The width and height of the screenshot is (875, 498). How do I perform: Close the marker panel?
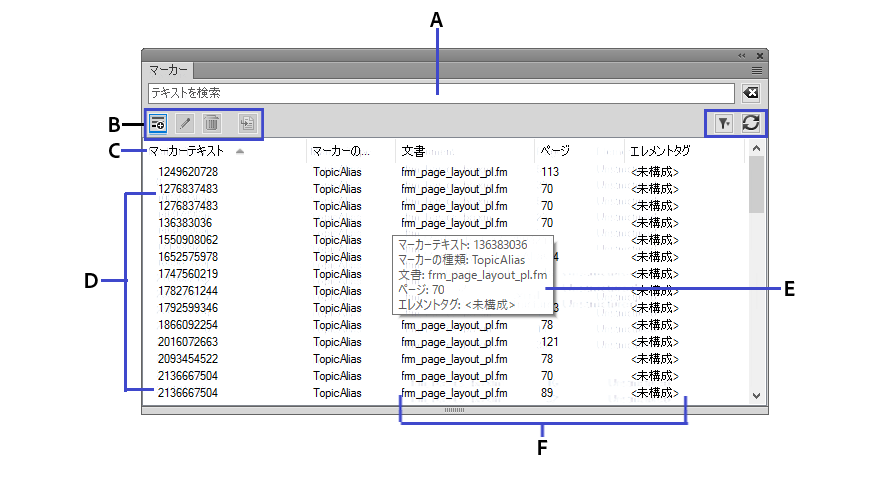point(760,56)
